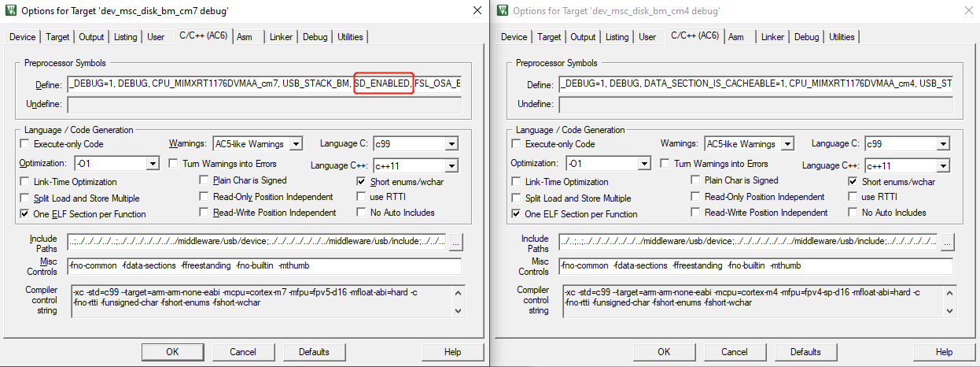Browse include paths in cm7 dialog

click(457, 242)
